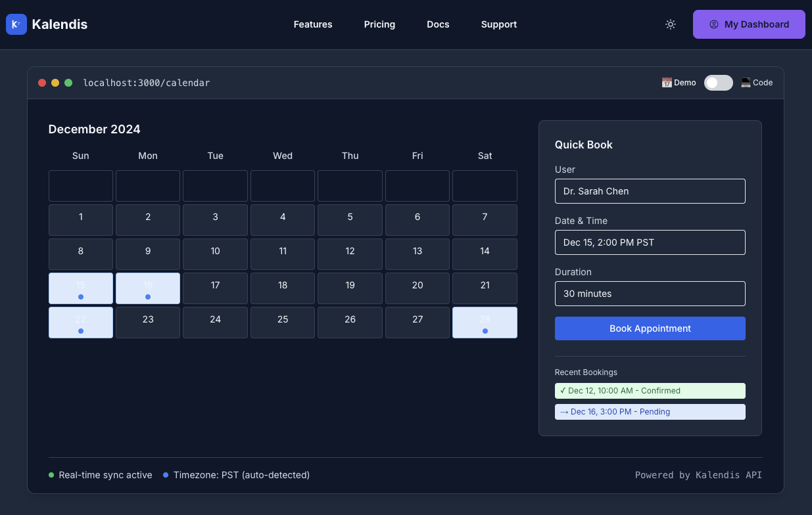812x515 pixels.
Task: Click the green traffic light button
Action: [68, 83]
